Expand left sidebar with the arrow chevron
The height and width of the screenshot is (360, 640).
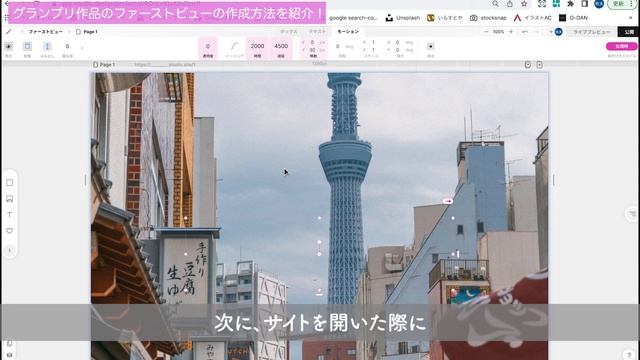[x=9, y=250]
